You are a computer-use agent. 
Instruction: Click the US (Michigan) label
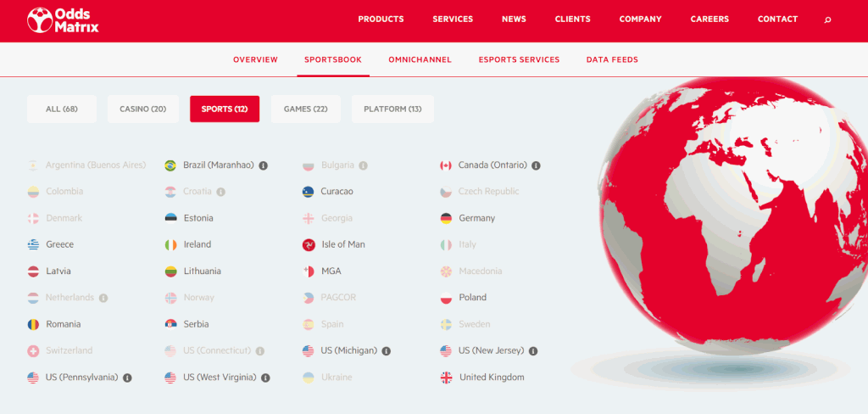coord(348,351)
